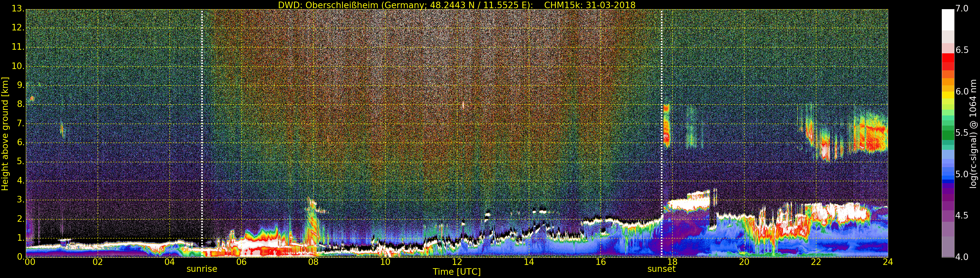The image size is (980, 278).
Task: Click the 'log(rc-signal) @ 1064 nm' colorbar label
Action: [973, 134]
